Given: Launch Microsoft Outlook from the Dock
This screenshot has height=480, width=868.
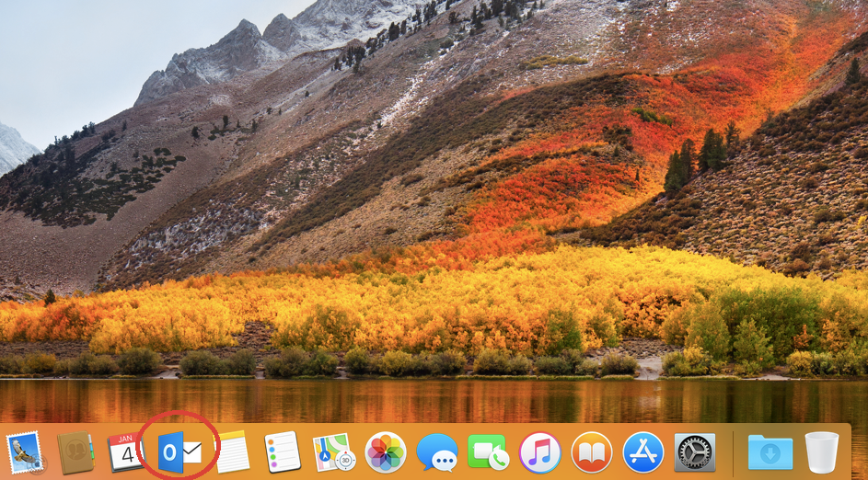Looking at the screenshot, I should (179, 452).
